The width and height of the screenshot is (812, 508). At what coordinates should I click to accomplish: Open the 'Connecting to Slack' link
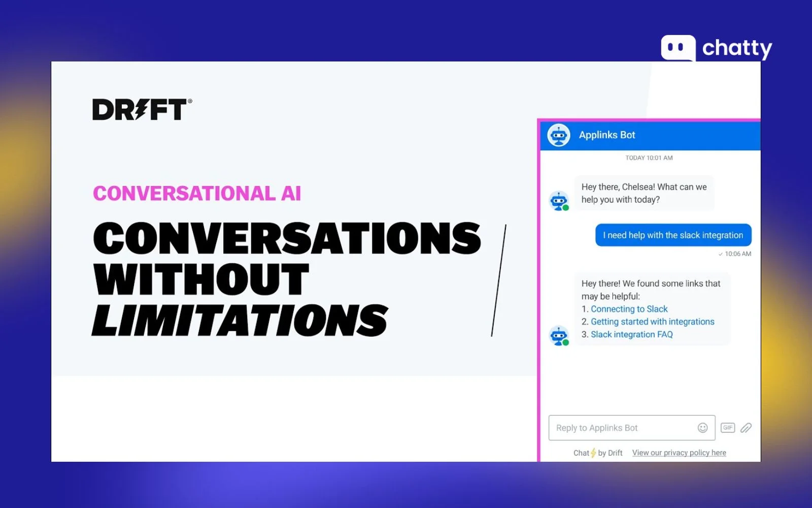click(629, 309)
